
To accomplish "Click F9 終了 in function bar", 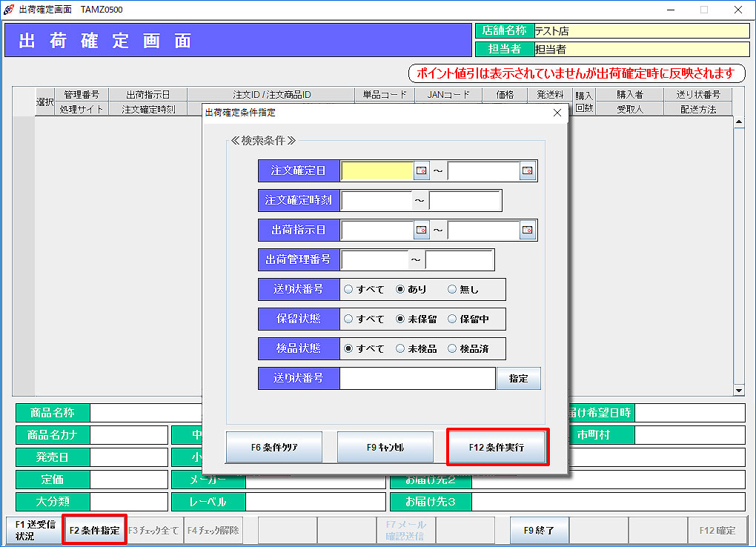I will pos(539,531).
